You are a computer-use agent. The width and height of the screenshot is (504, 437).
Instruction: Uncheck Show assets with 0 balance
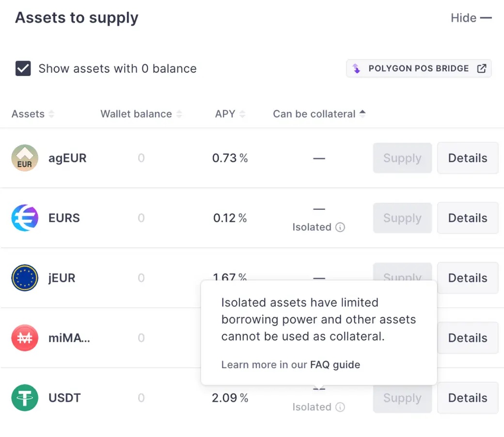pos(23,68)
